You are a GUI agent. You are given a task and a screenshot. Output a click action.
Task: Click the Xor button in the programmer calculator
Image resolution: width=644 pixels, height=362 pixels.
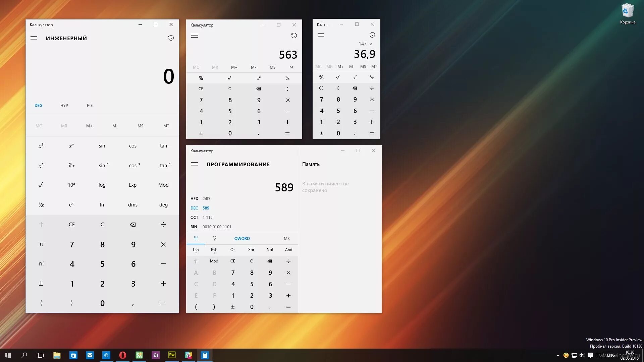[251, 250]
